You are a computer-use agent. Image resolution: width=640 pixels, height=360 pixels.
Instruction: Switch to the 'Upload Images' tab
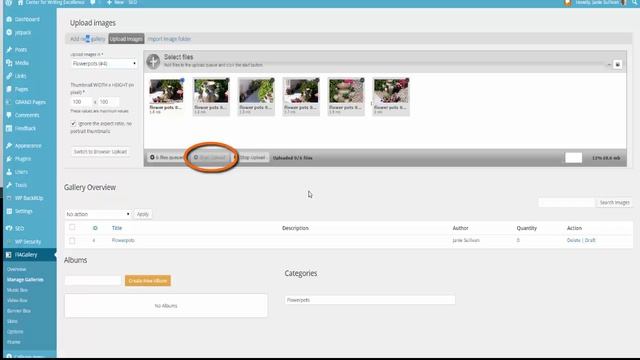[x=126, y=39]
